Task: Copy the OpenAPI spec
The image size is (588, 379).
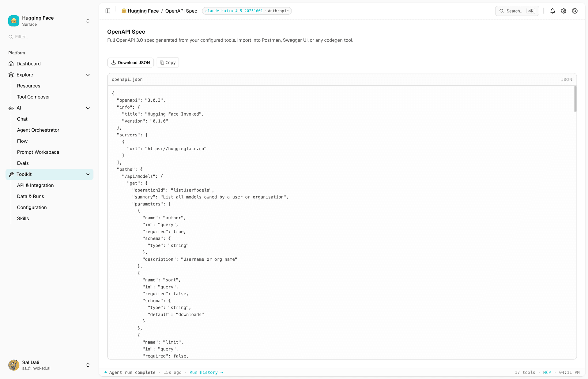Action: 168,62
